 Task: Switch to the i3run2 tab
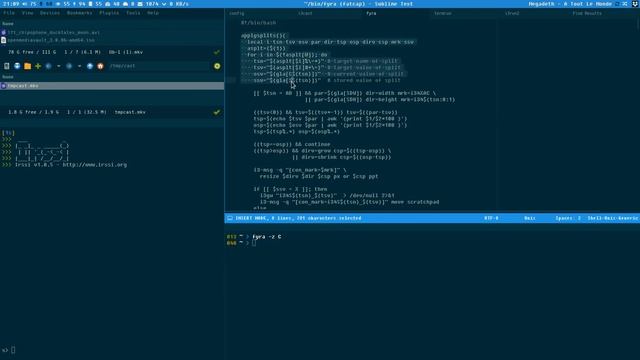pyautogui.click(x=512, y=13)
